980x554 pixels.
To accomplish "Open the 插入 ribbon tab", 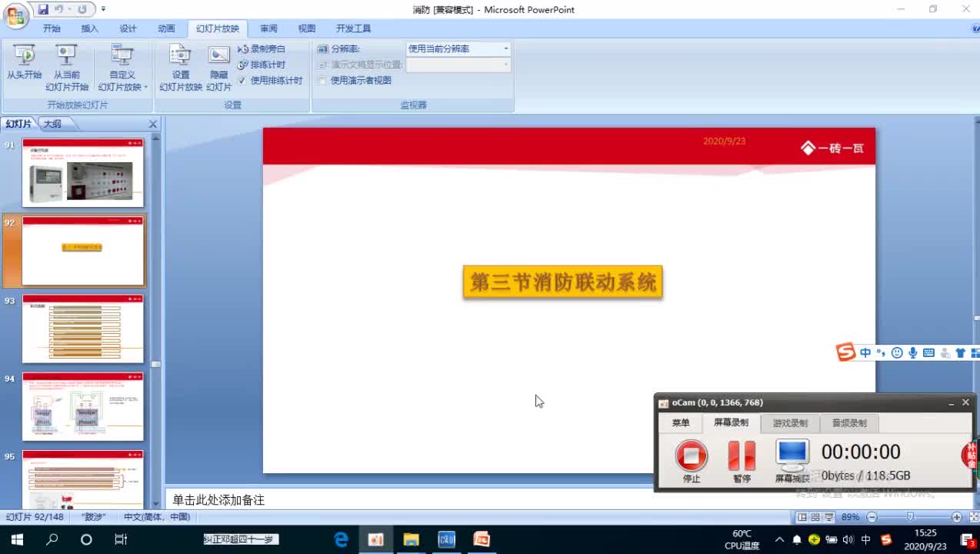I will click(90, 28).
